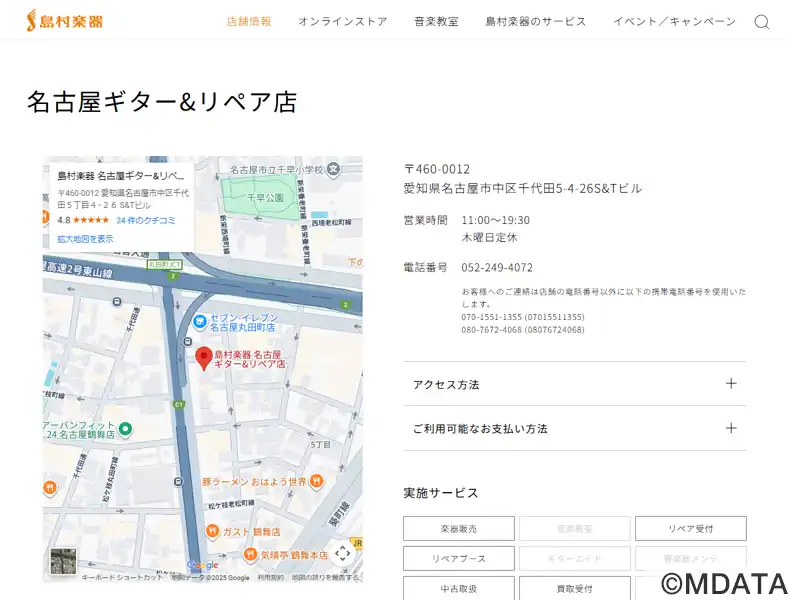The image size is (800, 600).
Task: Click the 豚ラーメン おはよう世界 restaurant marker
Action: (317, 481)
